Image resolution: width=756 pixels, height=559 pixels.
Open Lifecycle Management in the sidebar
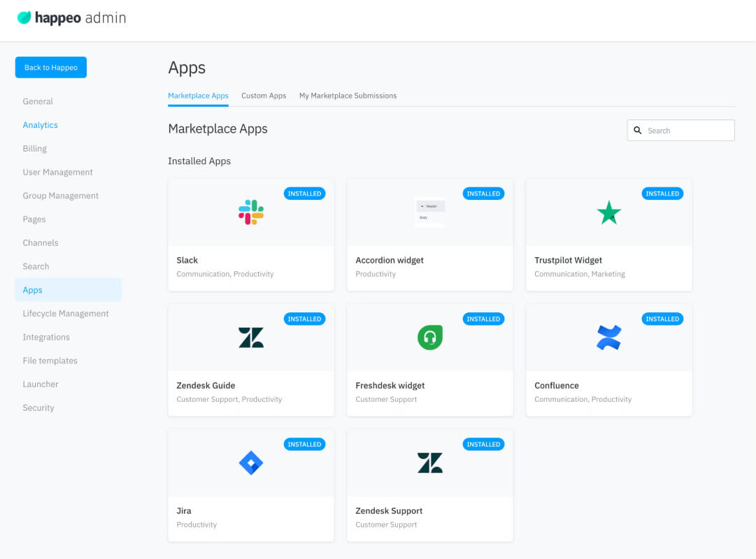pyautogui.click(x=66, y=313)
